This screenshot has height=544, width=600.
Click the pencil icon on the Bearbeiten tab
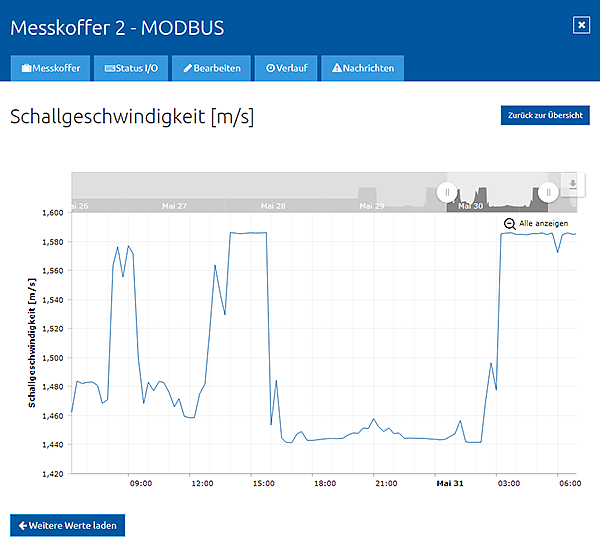tap(187, 69)
